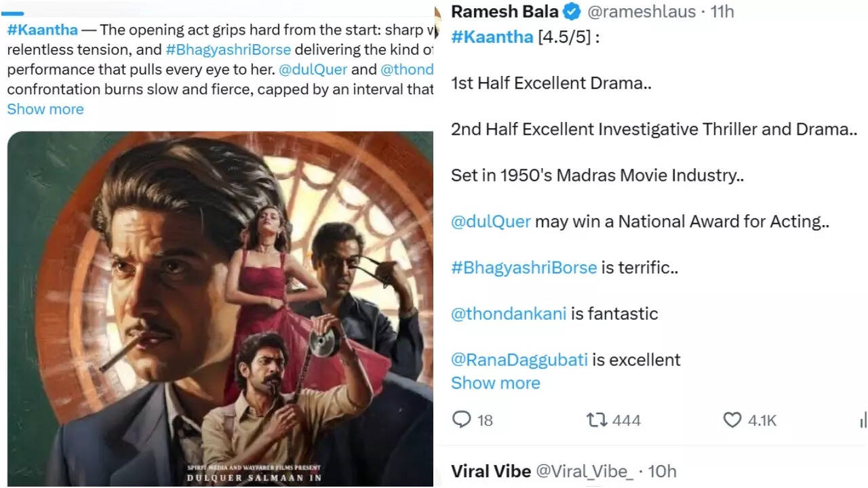Visit the @RanaDaggubati profile mention
The height and width of the screenshot is (488, 868).
(x=519, y=360)
